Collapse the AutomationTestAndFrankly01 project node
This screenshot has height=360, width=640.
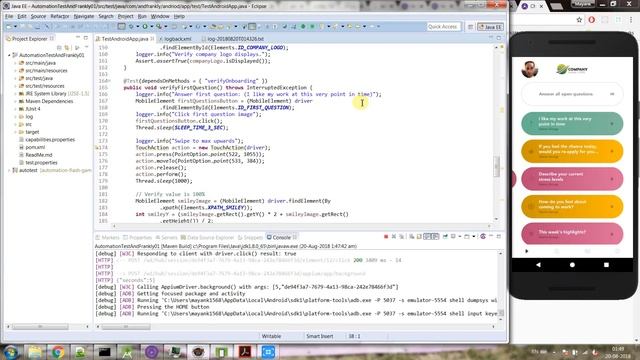[9, 55]
